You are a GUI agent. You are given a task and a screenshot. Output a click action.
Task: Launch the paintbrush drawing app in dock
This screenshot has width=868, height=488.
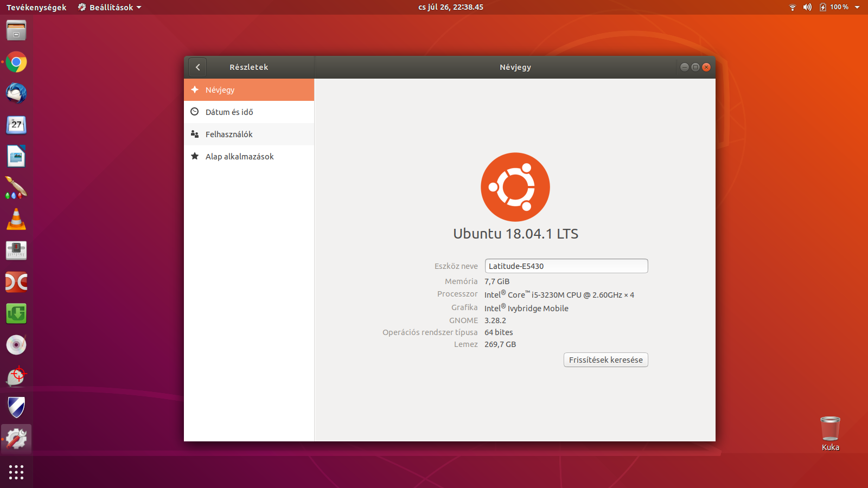16,188
